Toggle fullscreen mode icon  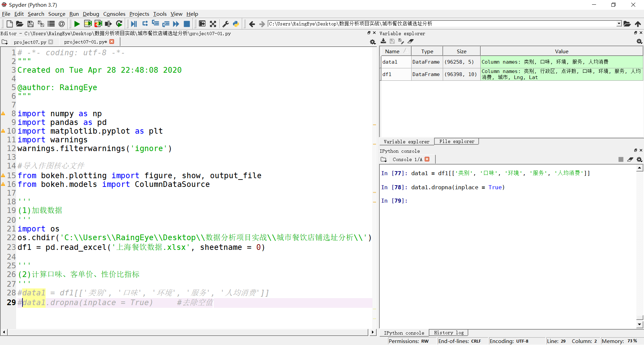(x=213, y=24)
